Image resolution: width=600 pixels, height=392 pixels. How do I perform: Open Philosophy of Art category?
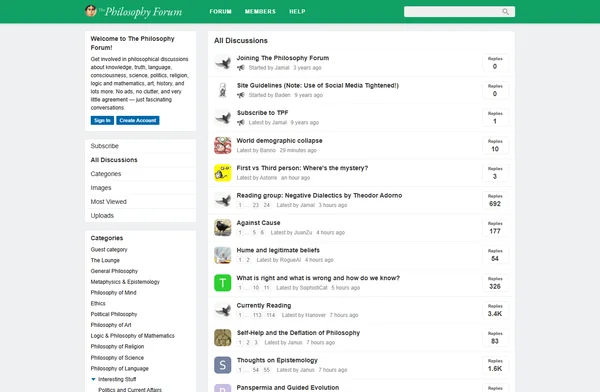click(111, 325)
